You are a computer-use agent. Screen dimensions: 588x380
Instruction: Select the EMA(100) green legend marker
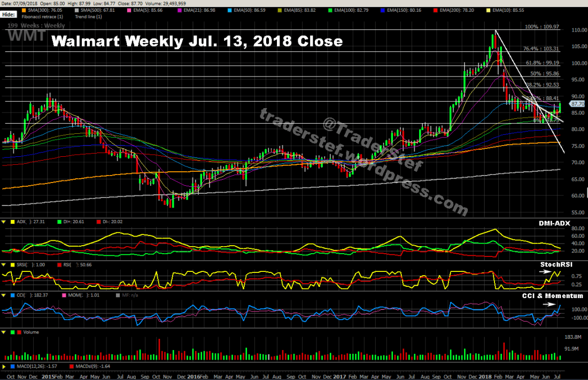tap(329, 10)
